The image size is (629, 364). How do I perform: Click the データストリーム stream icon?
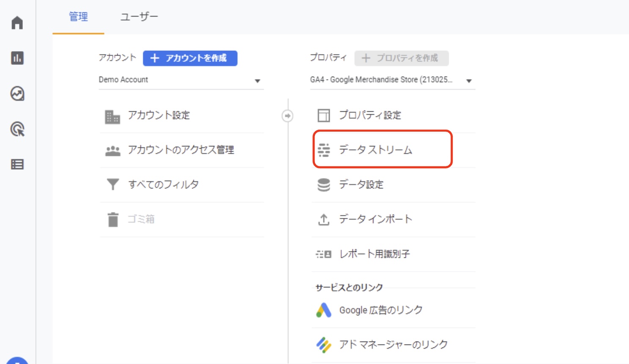[324, 150]
